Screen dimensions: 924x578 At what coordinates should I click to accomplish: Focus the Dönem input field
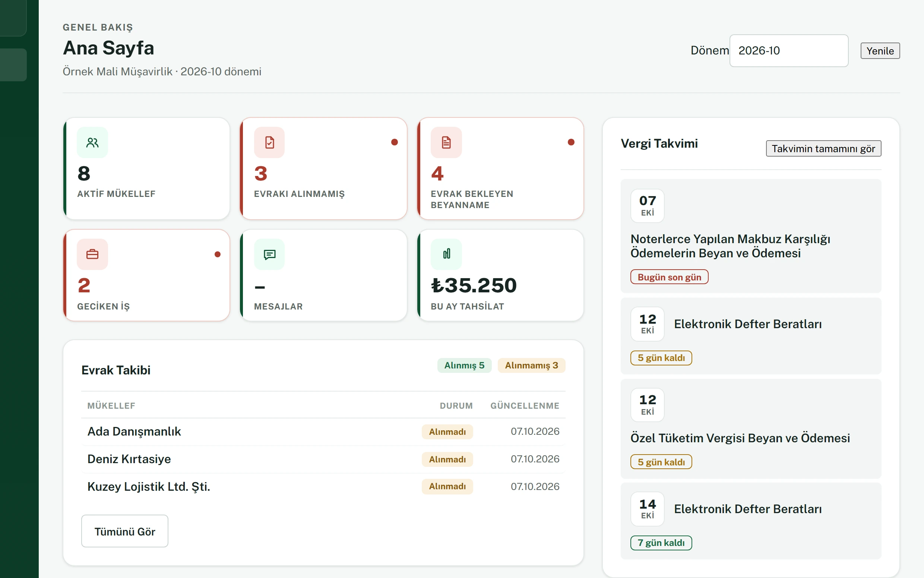click(x=789, y=51)
